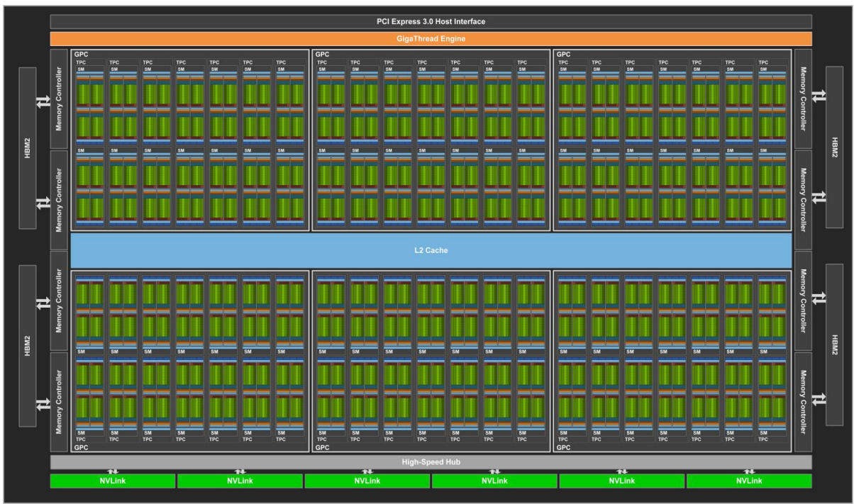854x504 pixels.
Task: Click the GPC label of the lower-right cluster
Action: (562, 447)
